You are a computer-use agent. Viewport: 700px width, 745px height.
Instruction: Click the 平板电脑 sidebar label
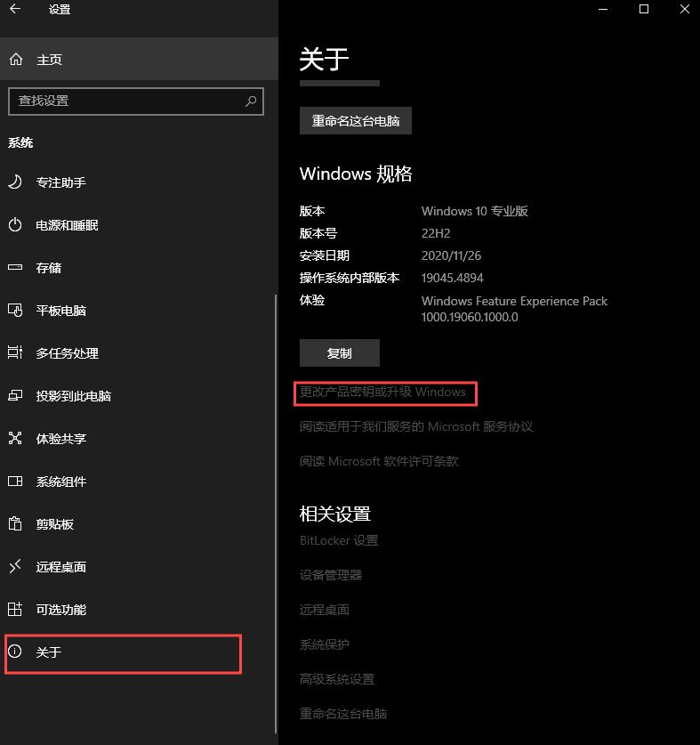[x=61, y=311]
